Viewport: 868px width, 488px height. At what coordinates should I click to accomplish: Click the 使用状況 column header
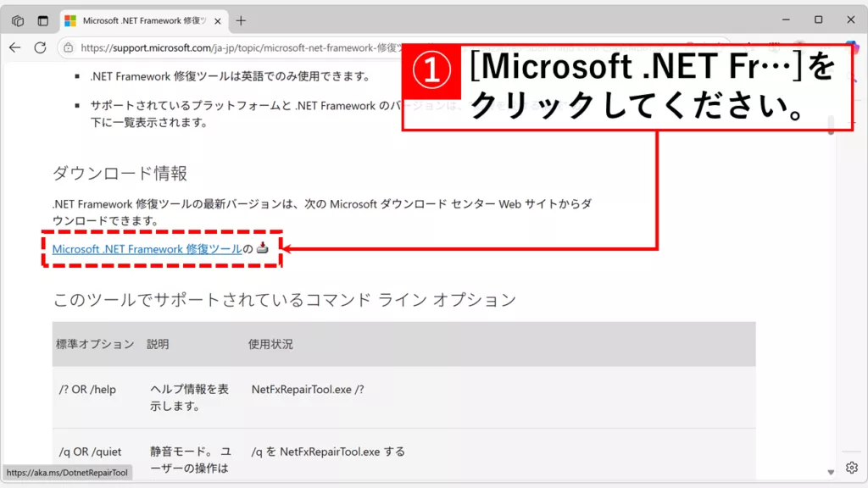pos(270,344)
